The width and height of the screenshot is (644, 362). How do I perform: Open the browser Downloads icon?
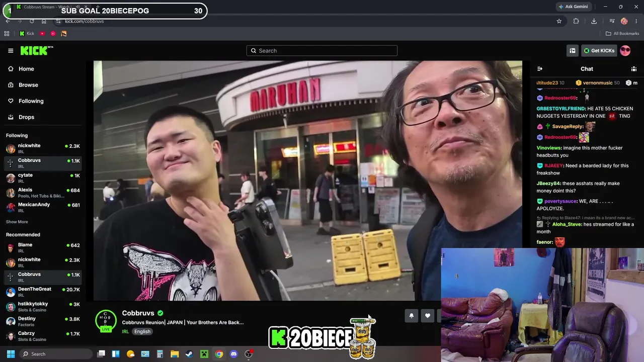click(594, 21)
